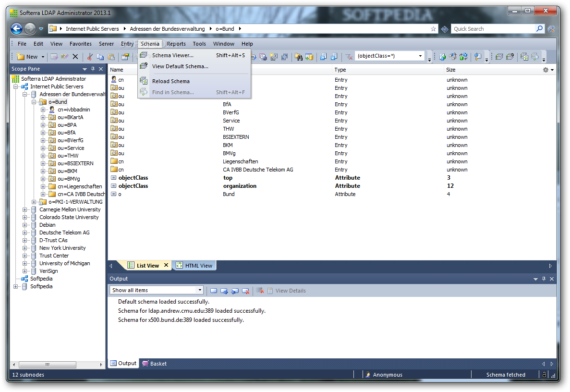The width and height of the screenshot is (570, 392).
Task: Click the clear filter funnel icon
Action: click(x=349, y=56)
